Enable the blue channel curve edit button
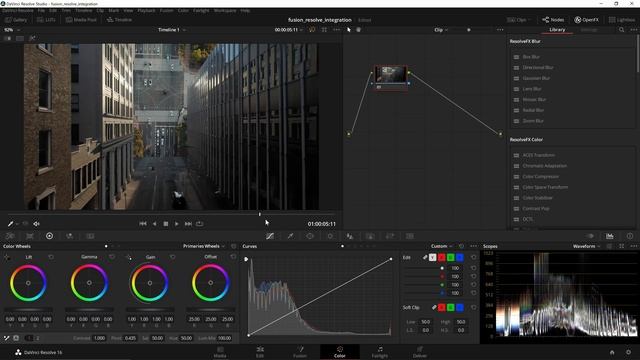The image size is (640, 360). coord(460,258)
